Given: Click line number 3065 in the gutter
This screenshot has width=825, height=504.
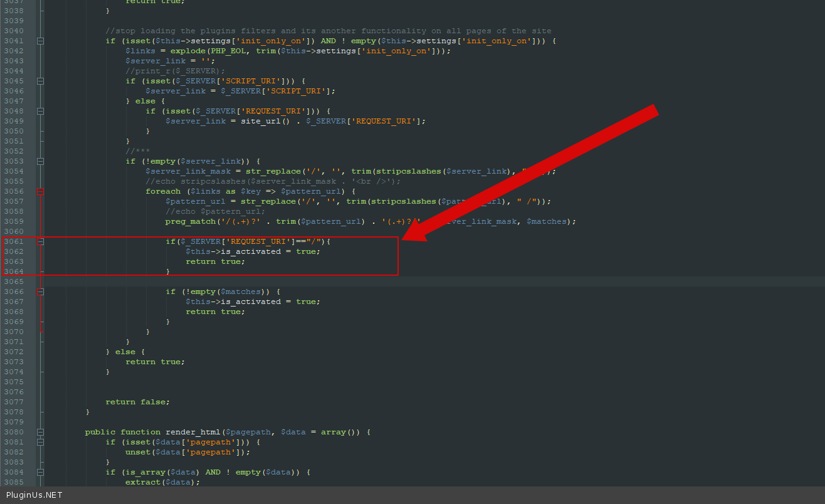Looking at the screenshot, I should tap(14, 281).
